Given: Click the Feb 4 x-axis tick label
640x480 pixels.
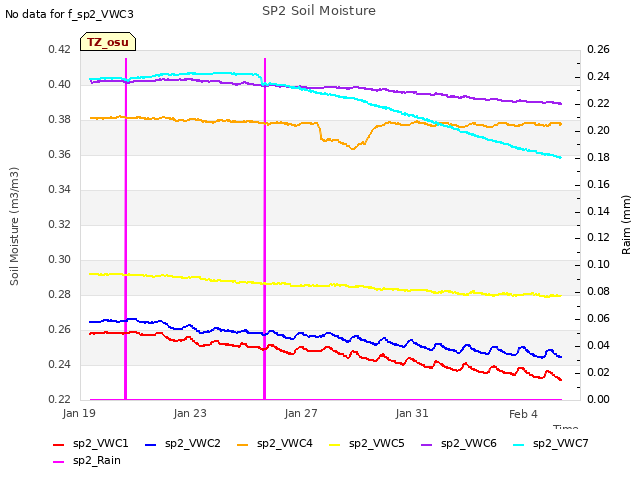Looking at the screenshot, I should [x=523, y=414].
